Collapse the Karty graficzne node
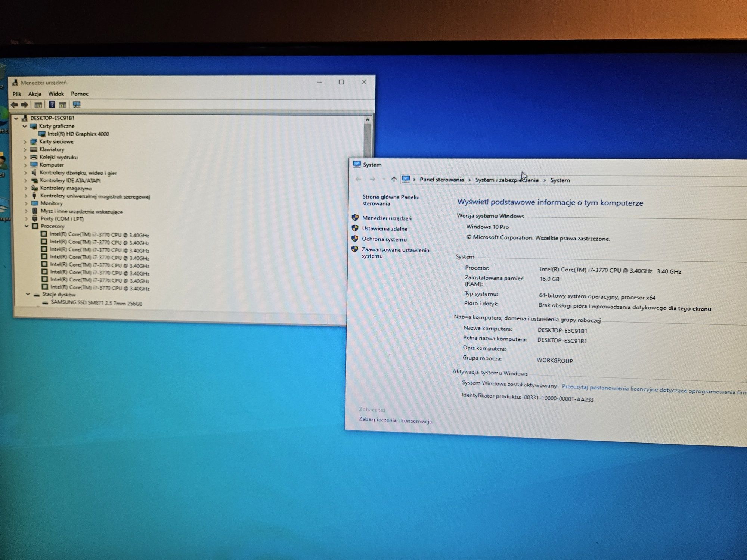The image size is (747, 560). tap(25, 126)
